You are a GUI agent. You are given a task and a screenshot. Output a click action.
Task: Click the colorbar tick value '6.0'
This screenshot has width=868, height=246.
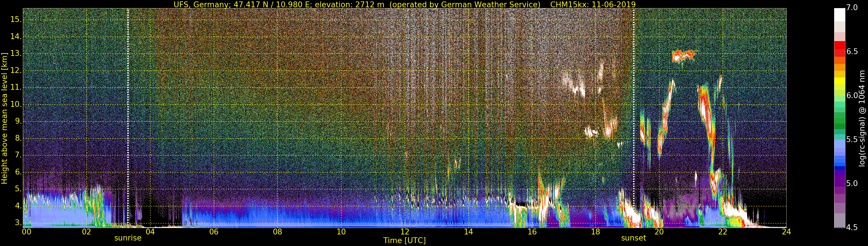coord(852,96)
